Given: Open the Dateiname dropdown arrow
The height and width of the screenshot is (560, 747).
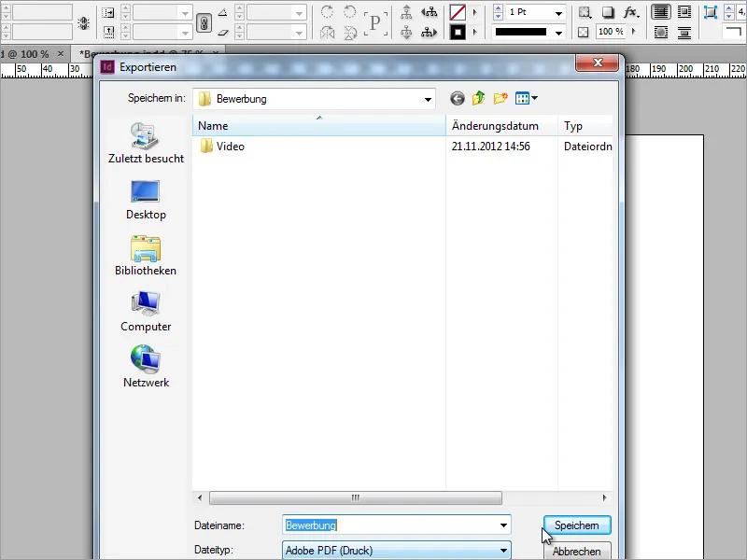Looking at the screenshot, I should pyautogui.click(x=503, y=525).
